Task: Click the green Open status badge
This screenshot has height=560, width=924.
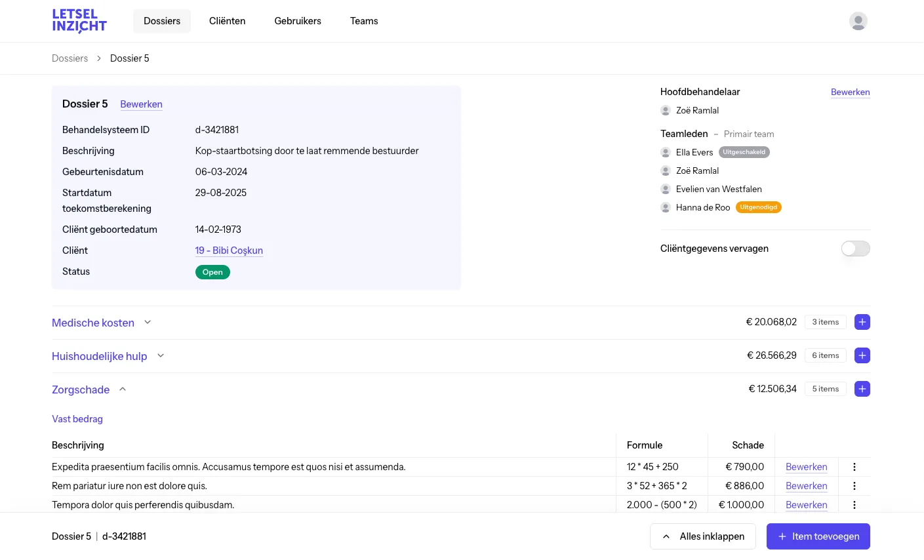Action: 212,272
